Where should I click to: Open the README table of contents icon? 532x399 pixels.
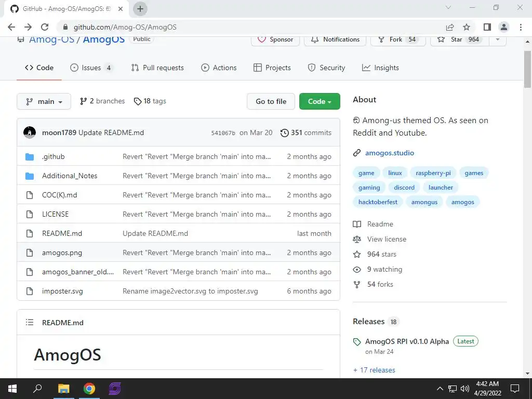(30, 322)
